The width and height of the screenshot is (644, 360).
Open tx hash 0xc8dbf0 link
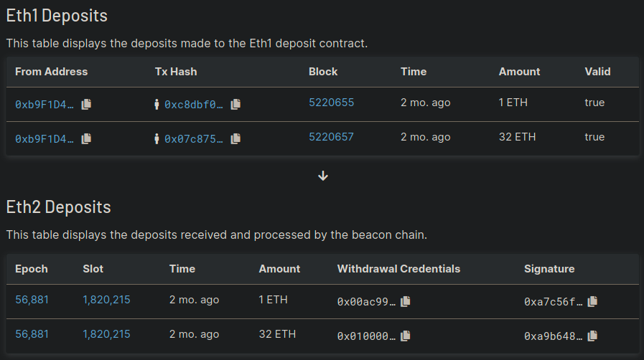[x=193, y=105]
